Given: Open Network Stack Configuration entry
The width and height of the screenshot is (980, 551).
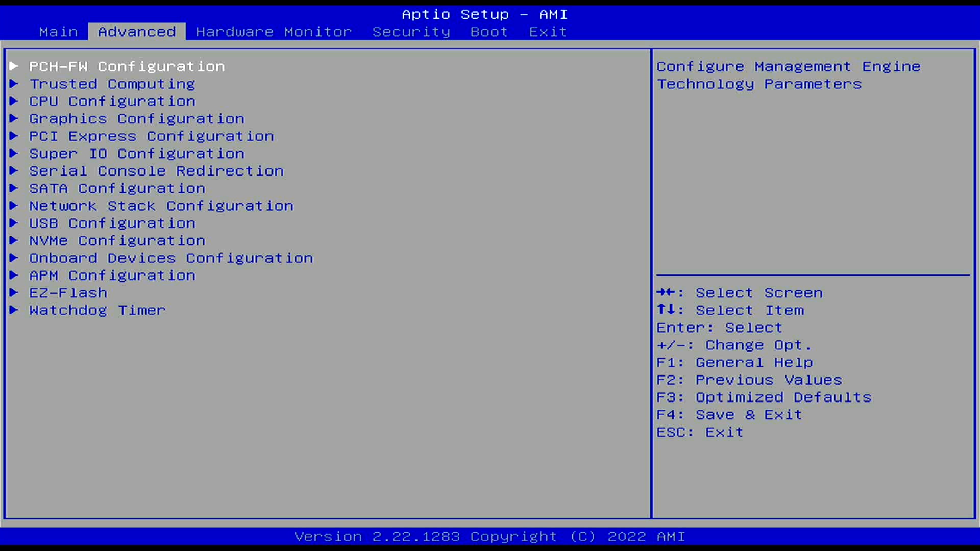Looking at the screenshot, I should click(x=161, y=206).
